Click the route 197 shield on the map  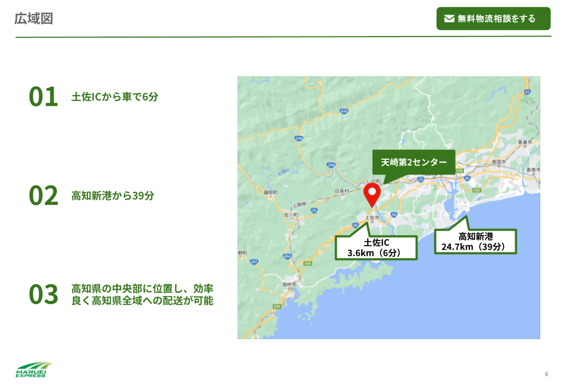point(254,263)
